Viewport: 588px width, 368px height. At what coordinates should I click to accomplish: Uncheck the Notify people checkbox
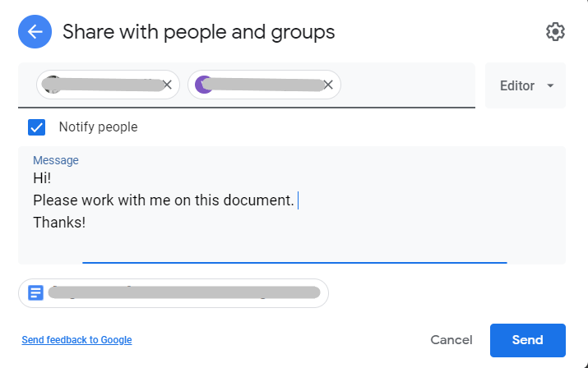(x=37, y=127)
